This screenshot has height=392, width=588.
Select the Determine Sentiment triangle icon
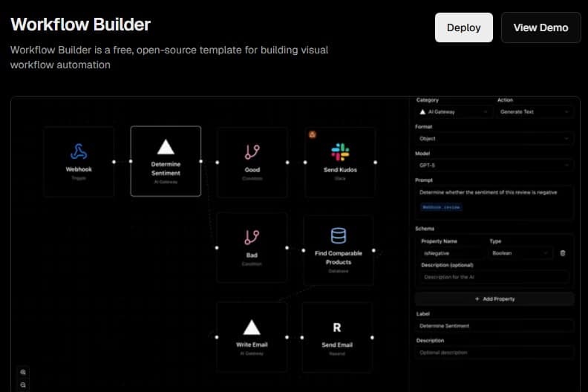166,146
